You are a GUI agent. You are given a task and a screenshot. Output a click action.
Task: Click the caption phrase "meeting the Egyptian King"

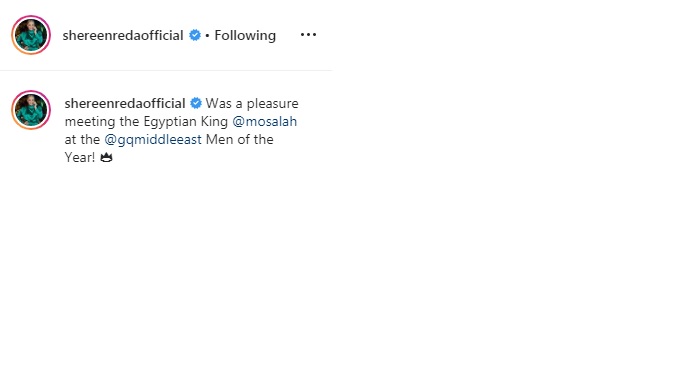(x=146, y=121)
